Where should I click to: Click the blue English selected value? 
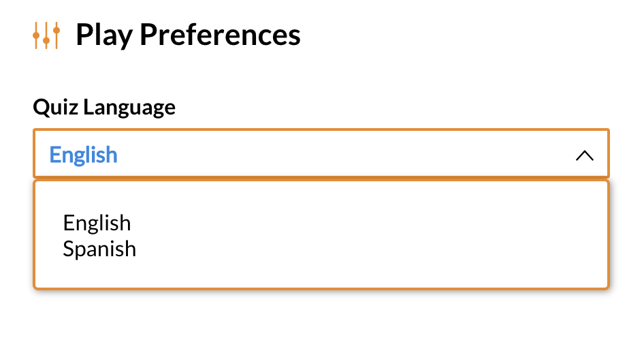[x=83, y=155]
